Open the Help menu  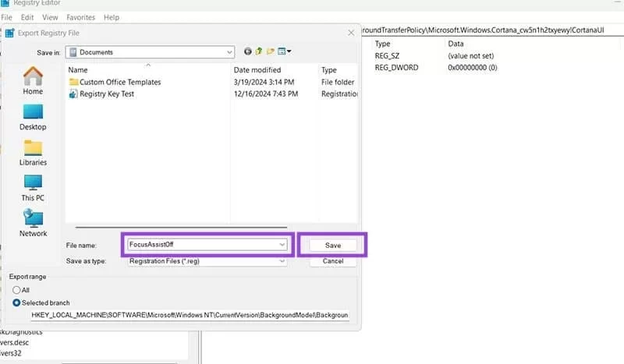[112, 17]
